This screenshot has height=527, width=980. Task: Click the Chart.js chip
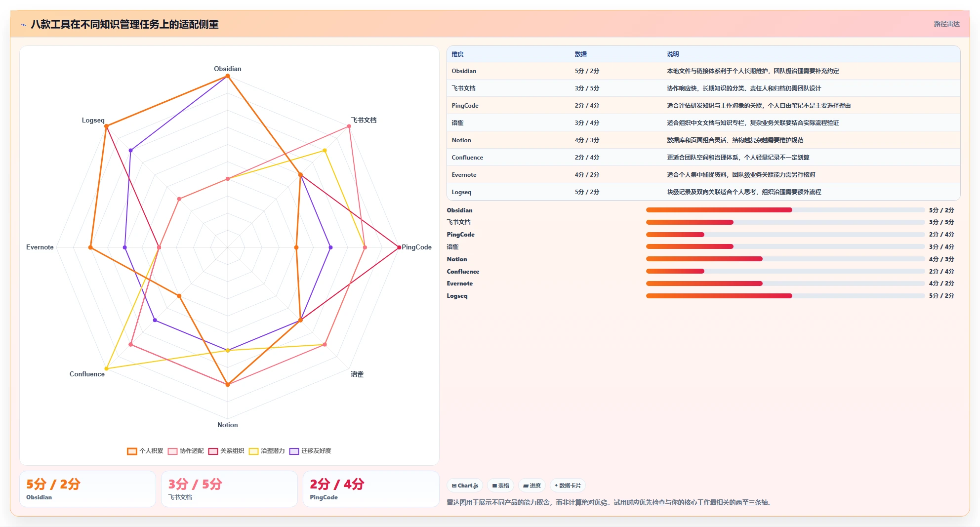(465, 486)
